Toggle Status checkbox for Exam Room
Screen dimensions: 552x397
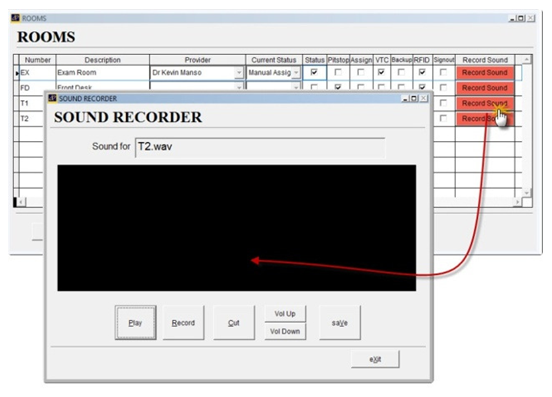click(x=314, y=72)
